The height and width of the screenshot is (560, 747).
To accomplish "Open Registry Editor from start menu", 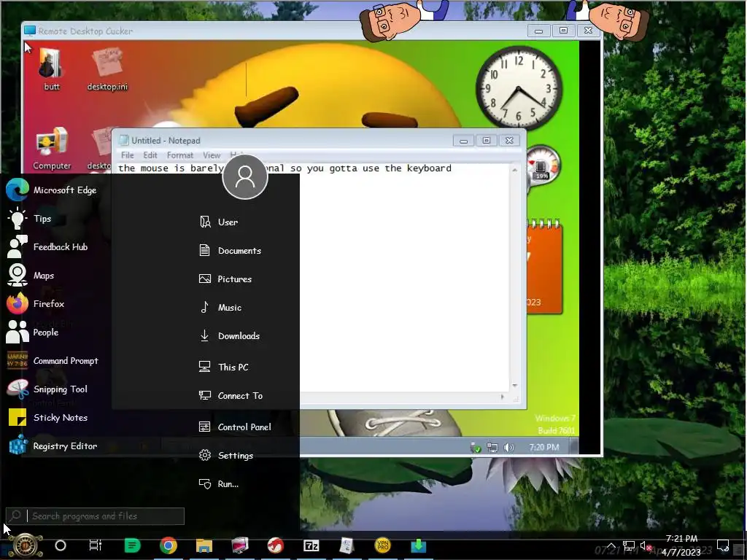I will [52, 446].
